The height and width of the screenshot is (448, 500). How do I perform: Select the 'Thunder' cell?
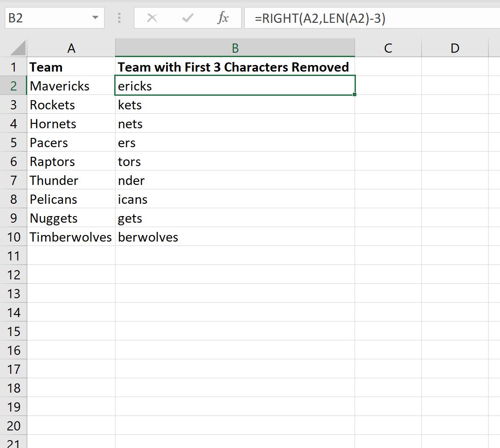[71, 180]
